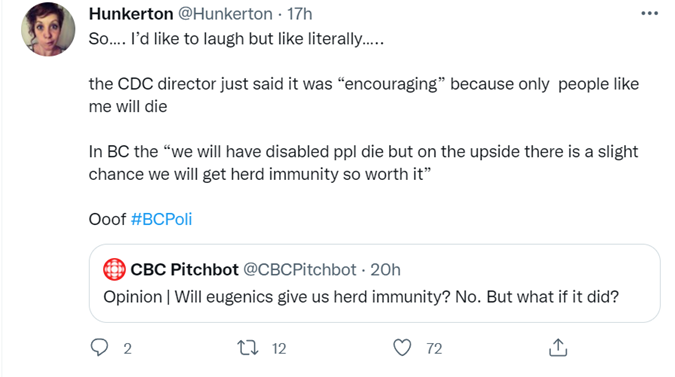Viewport: 675px width, 377px height.
Task: Open the reply comment bubble icon
Action: (x=99, y=347)
